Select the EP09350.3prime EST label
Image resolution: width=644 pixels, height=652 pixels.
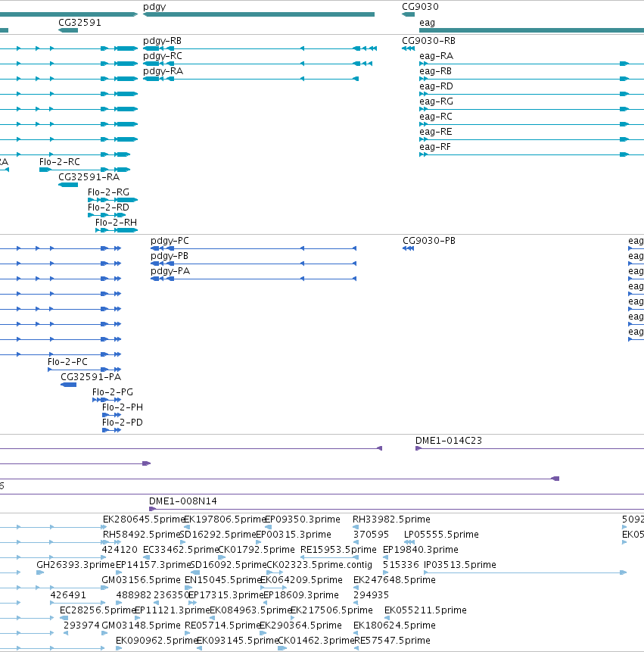point(302,519)
